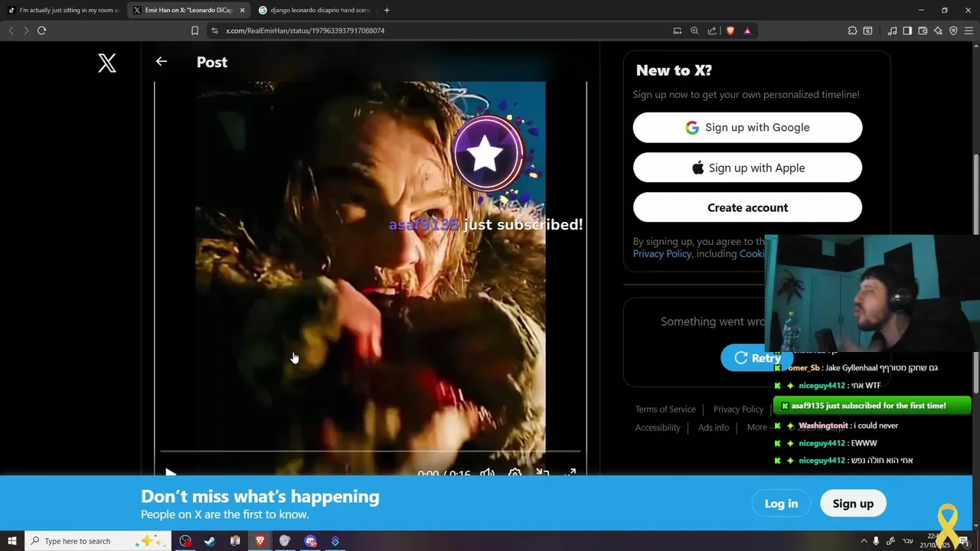This screenshot has width=980, height=551.
Task: Open the extensions puzzle icon
Action: click(852, 31)
